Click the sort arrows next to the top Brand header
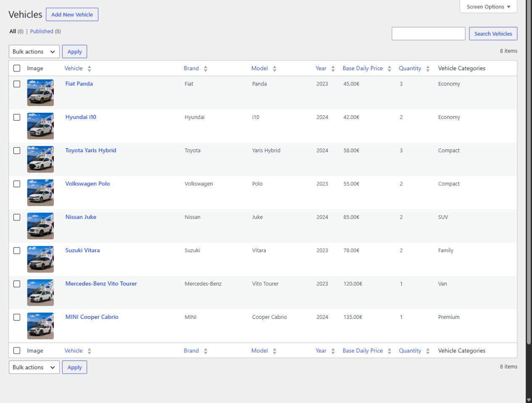Viewport: 532px width, 403px height. (x=206, y=69)
